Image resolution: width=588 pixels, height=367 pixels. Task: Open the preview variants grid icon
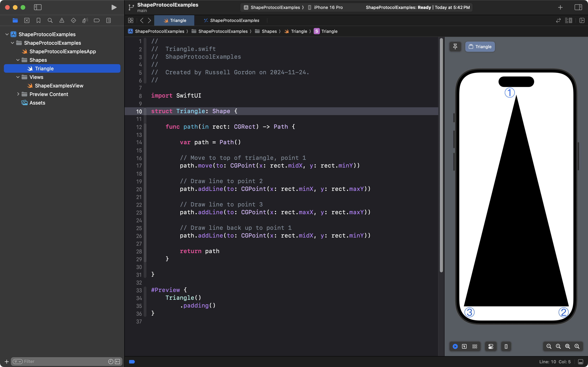click(475, 346)
